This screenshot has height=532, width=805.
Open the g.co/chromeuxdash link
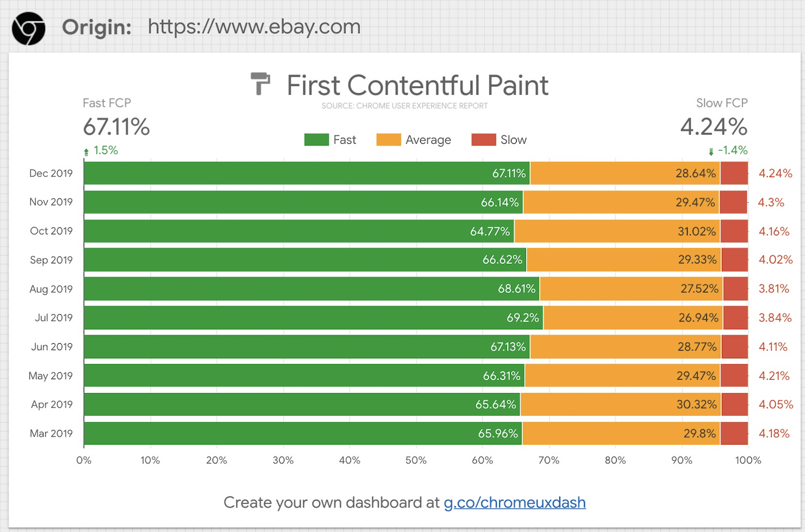(514, 503)
